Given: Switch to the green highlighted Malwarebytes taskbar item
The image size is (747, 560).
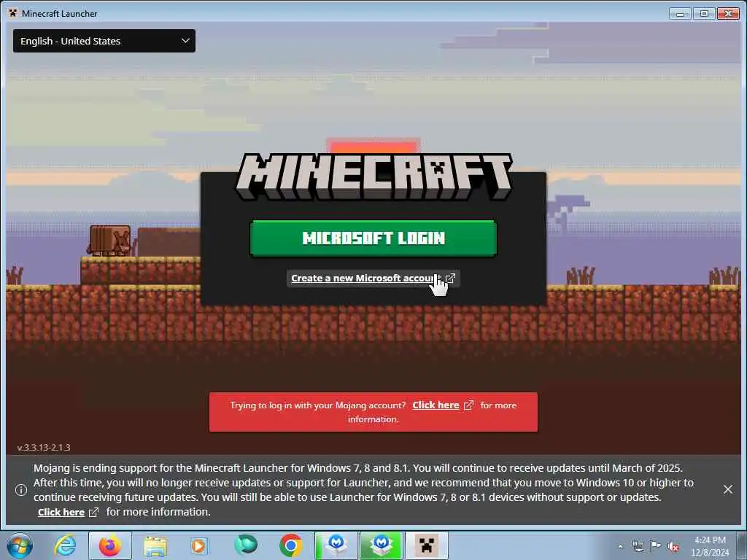Looking at the screenshot, I should coord(381,545).
